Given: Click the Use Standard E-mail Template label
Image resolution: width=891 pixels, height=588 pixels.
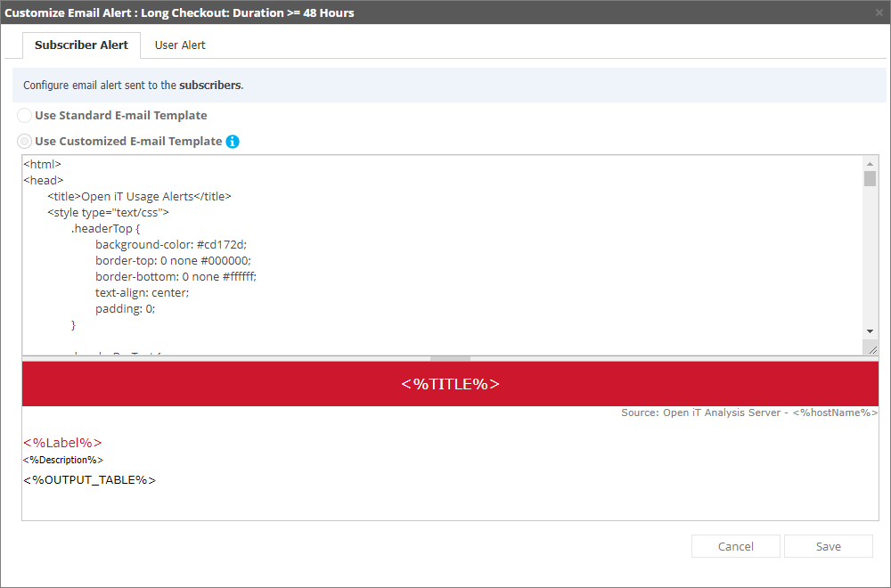Looking at the screenshot, I should tap(120, 115).
